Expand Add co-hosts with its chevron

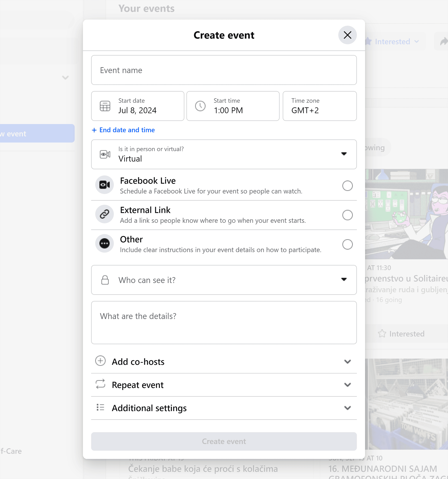347,362
